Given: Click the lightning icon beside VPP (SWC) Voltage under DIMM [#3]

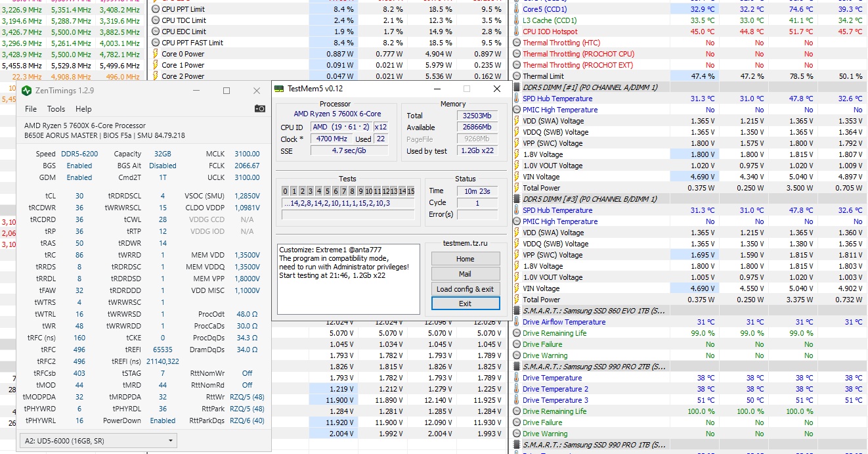Looking at the screenshot, I should click(x=517, y=255).
